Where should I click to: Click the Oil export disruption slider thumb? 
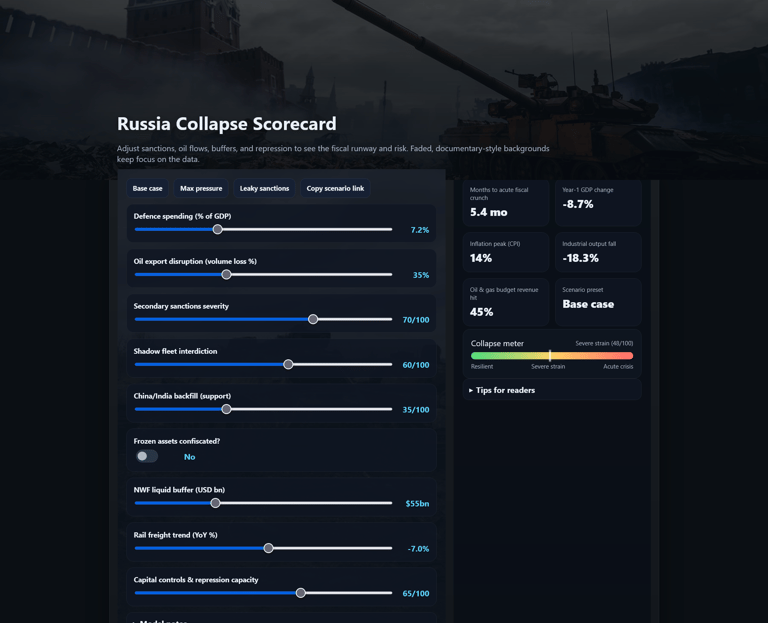point(226,274)
